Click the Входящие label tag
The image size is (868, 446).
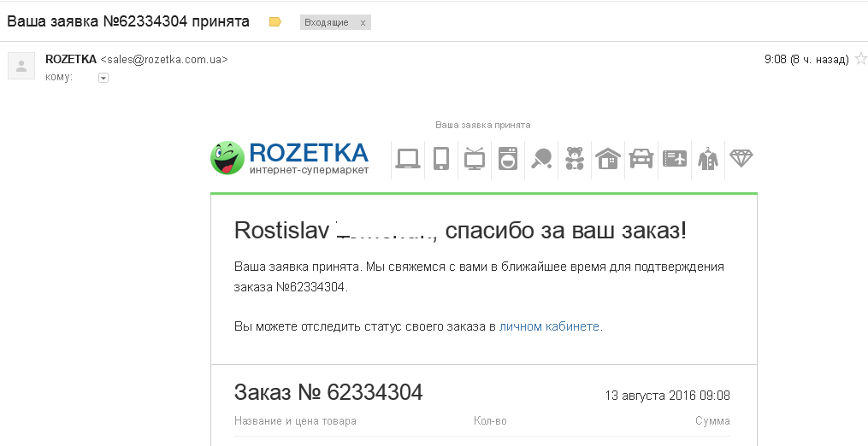pos(327,23)
